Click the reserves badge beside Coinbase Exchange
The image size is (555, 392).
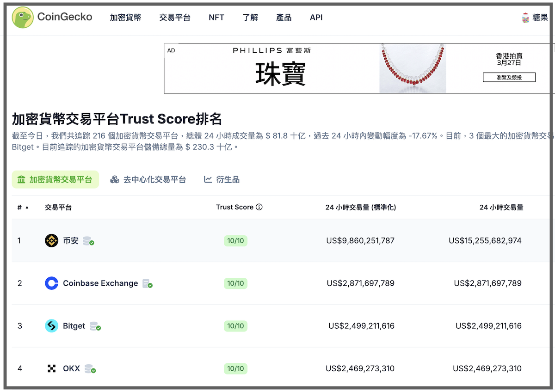pyautogui.click(x=148, y=283)
